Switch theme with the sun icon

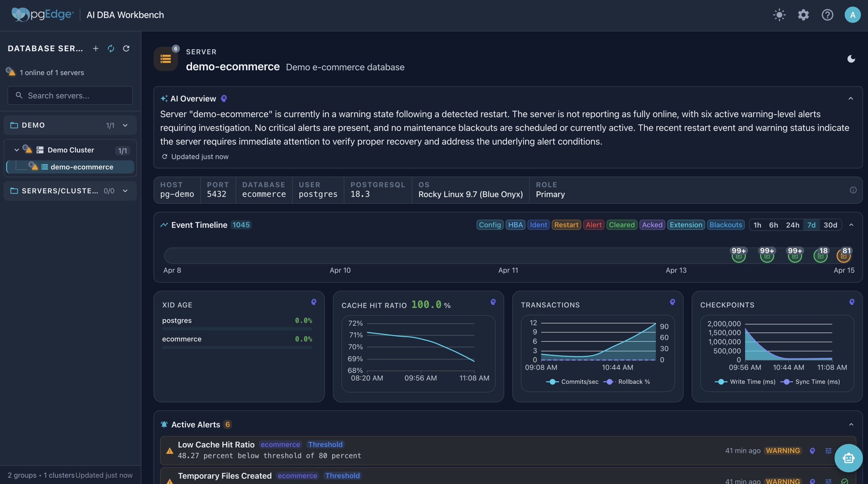[779, 15]
